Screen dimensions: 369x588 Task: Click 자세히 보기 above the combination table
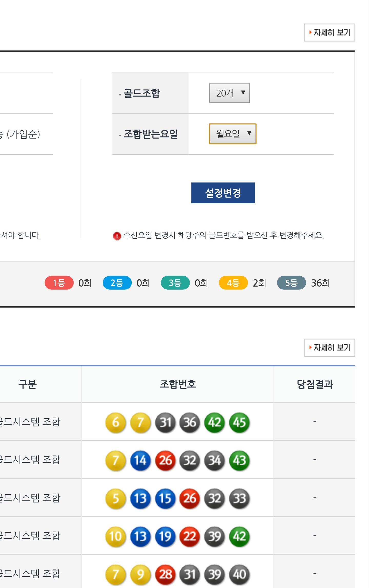click(x=329, y=348)
